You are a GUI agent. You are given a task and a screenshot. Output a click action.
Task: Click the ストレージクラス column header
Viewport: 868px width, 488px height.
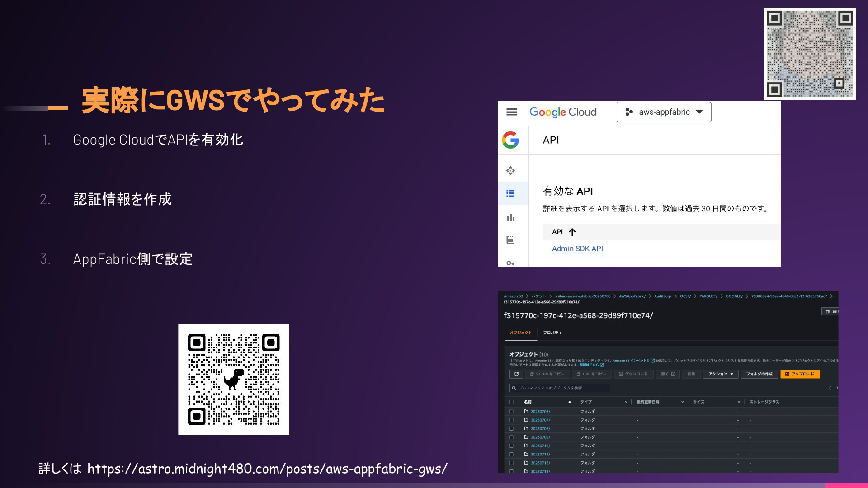pos(764,402)
